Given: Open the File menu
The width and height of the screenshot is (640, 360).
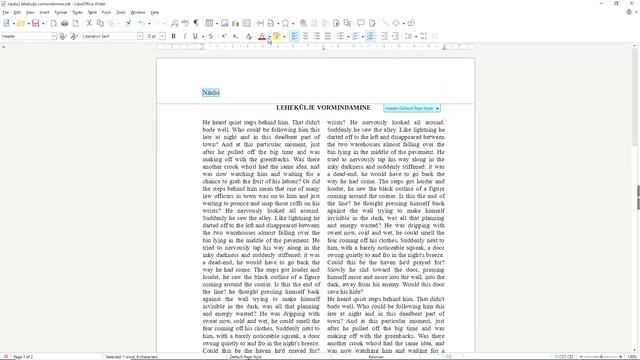Looking at the screenshot, I should point(6,12).
